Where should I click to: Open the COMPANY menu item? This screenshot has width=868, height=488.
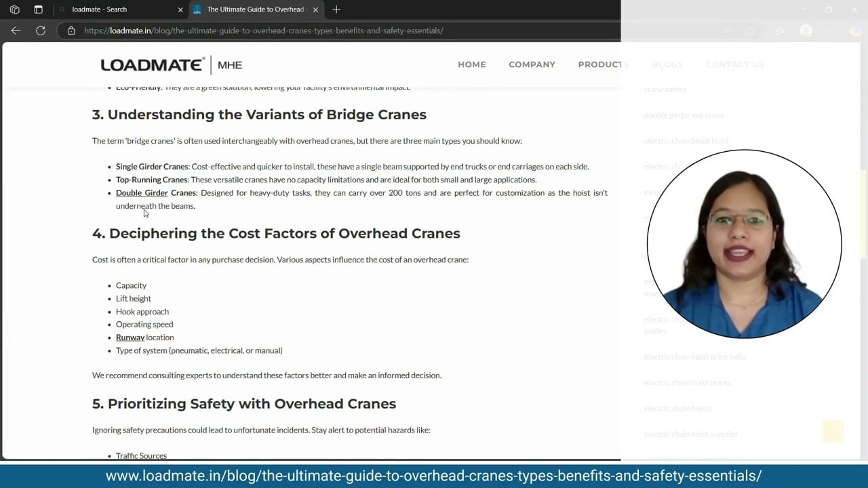(x=532, y=64)
